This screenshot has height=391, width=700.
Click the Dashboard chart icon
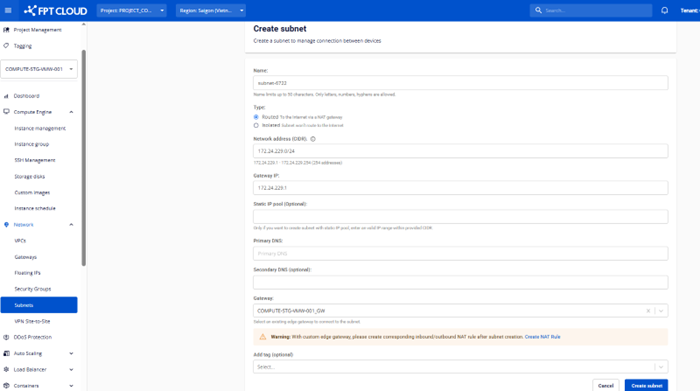[6, 96]
